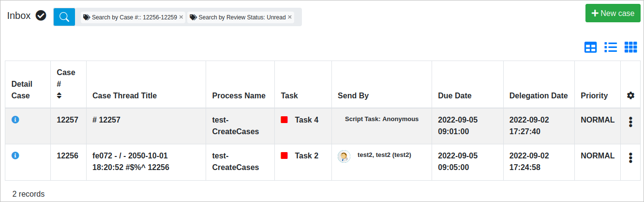
Task: Open detail info icon for case 12256
Action: click(15, 155)
